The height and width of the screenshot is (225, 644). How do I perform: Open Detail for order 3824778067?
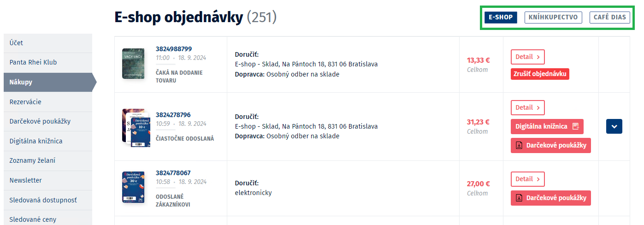coord(527,179)
